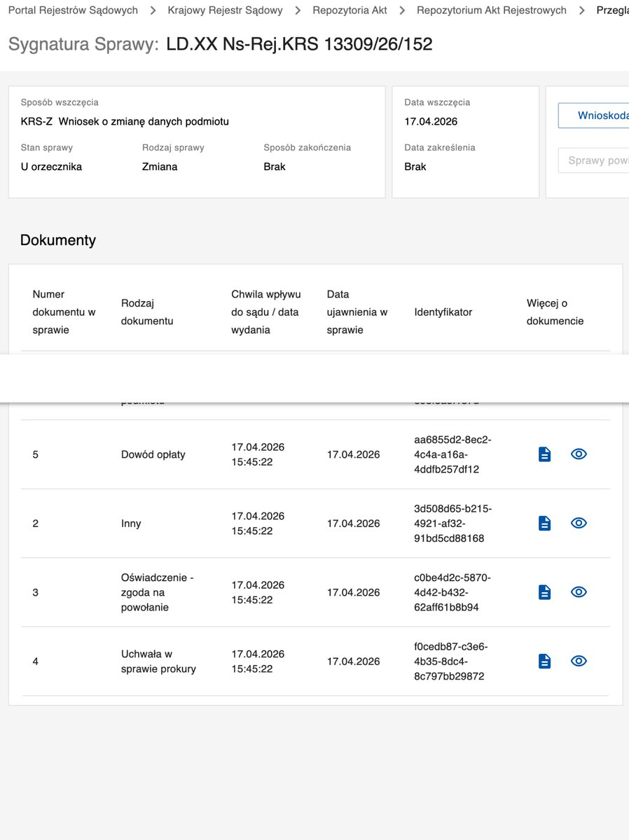This screenshot has height=840, width=629.
Task: Go to Portal Rejestrów Sądowych breadcrumb
Action: pyautogui.click(x=73, y=10)
